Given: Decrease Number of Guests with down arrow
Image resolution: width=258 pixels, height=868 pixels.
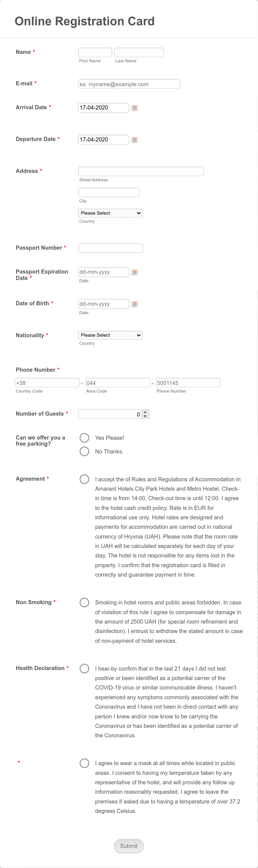Looking at the screenshot, I should pyautogui.click(x=145, y=416).
